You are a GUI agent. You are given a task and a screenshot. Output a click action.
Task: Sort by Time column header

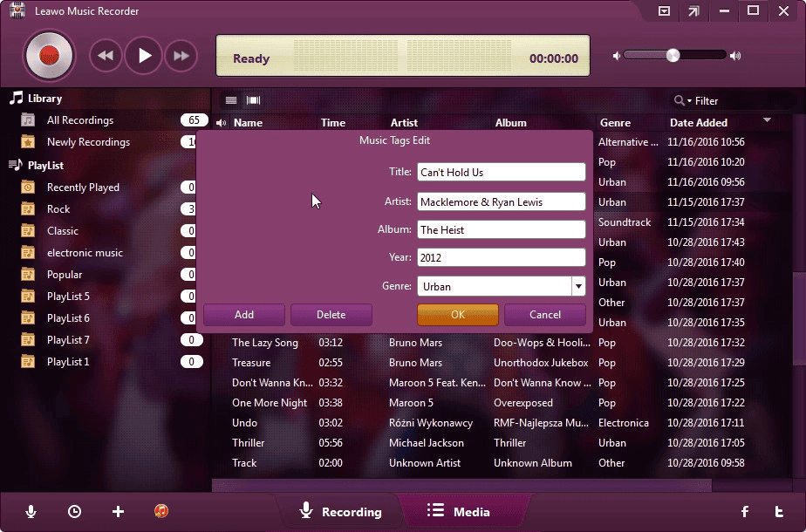(333, 122)
